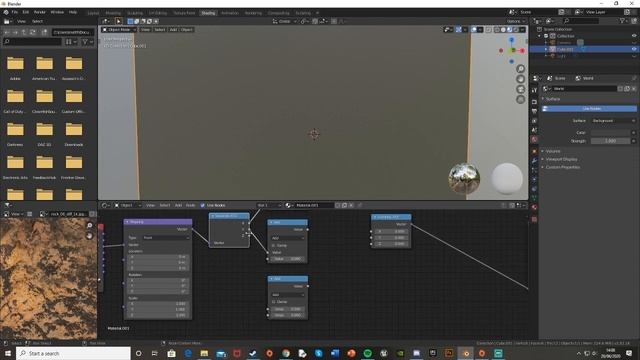Screen dimensions: 640x360
Task: Select the Select Box tool icon
Action: [118, 21]
